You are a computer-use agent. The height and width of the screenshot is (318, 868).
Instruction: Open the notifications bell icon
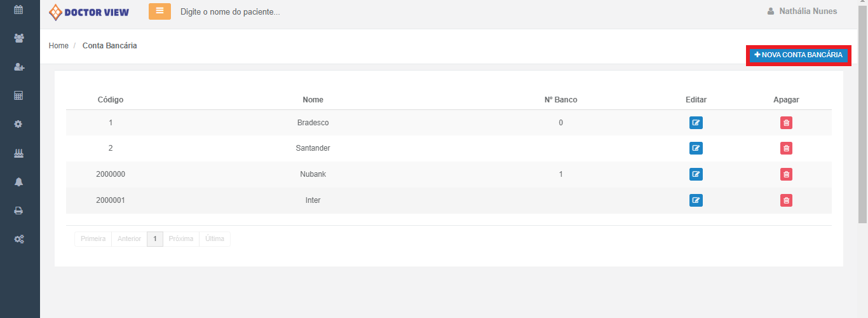18,182
